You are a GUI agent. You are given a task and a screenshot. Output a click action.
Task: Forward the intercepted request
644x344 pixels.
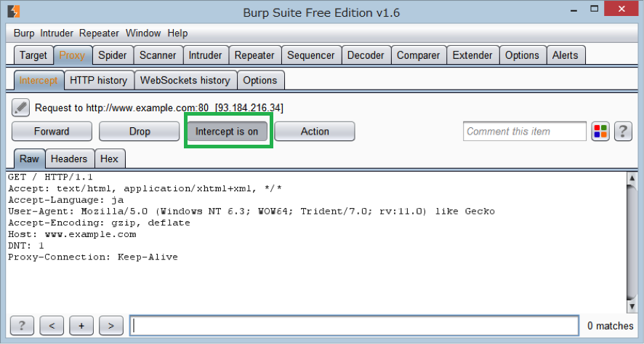[x=52, y=132]
